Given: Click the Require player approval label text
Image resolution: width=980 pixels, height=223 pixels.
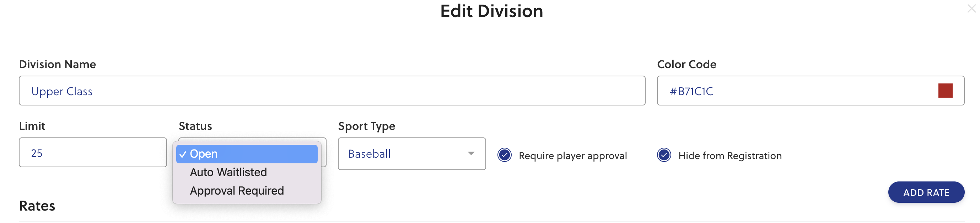Looking at the screenshot, I should point(572,156).
